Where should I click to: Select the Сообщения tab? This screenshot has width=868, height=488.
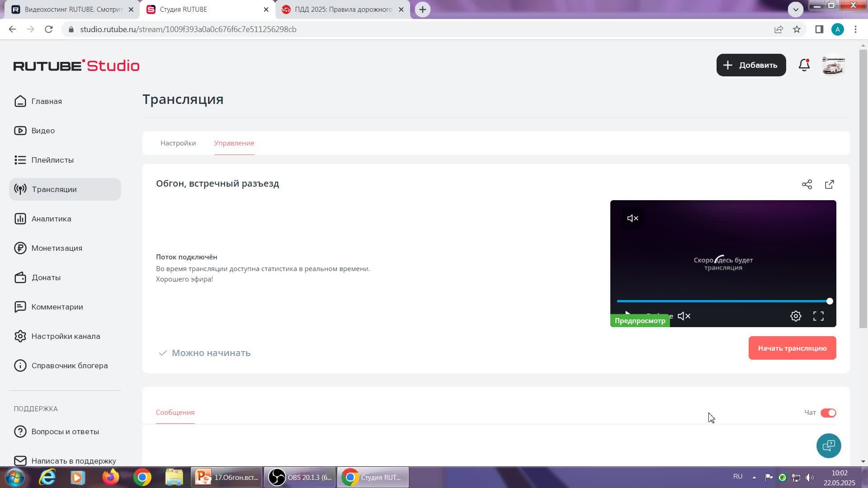point(175,413)
